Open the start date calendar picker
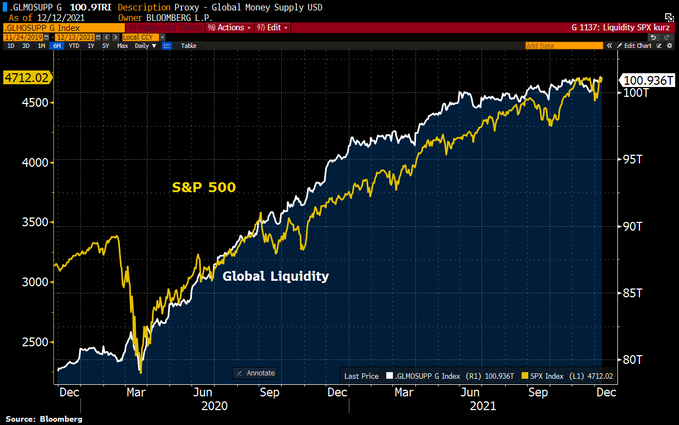The image size is (679, 425). 46,37
